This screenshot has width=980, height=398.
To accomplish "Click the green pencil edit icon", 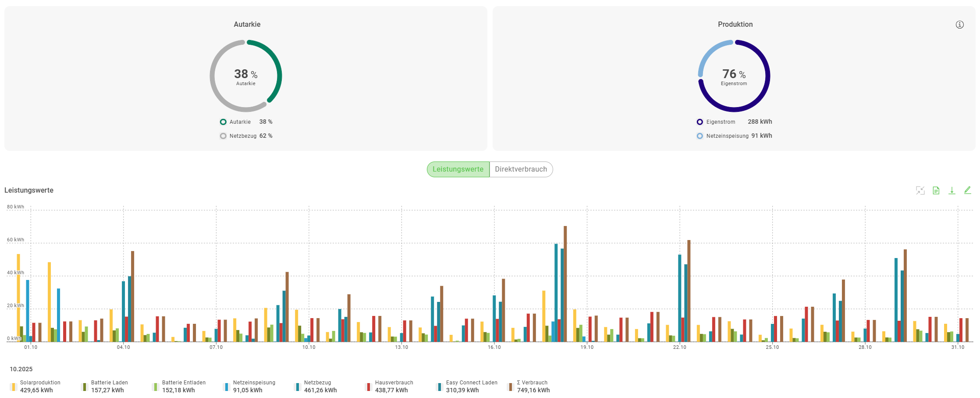I will (967, 190).
